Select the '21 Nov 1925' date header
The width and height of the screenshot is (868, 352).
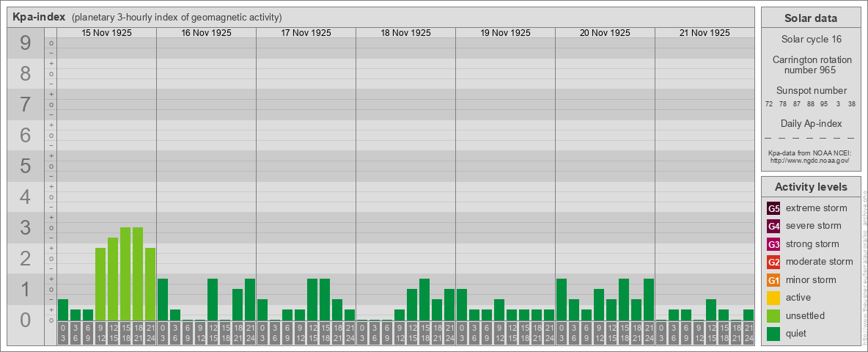[x=705, y=33]
